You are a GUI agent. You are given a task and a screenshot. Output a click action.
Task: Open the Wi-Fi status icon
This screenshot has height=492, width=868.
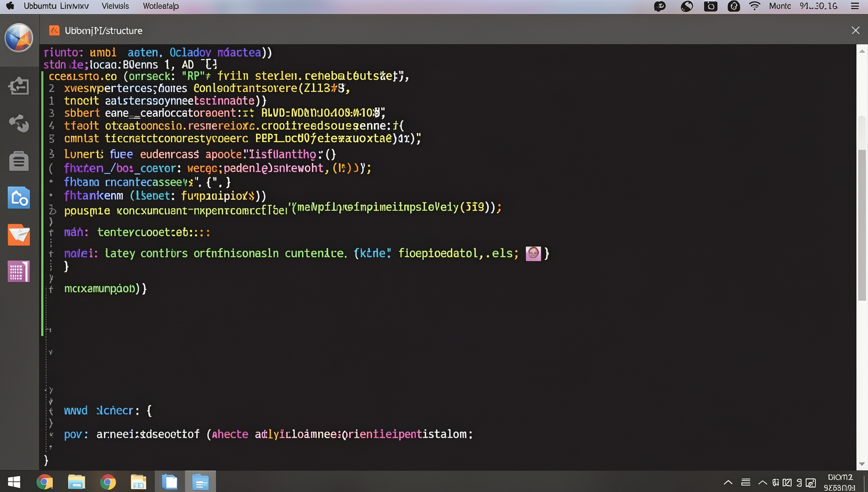tap(755, 6)
